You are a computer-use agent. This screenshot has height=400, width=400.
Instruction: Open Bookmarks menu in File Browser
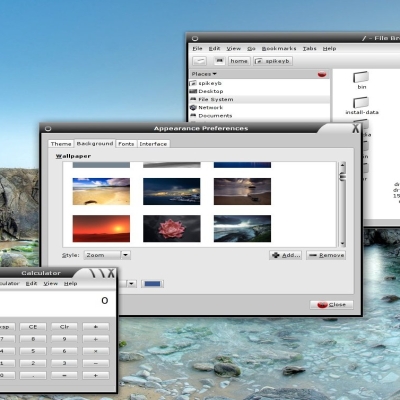(x=279, y=48)
